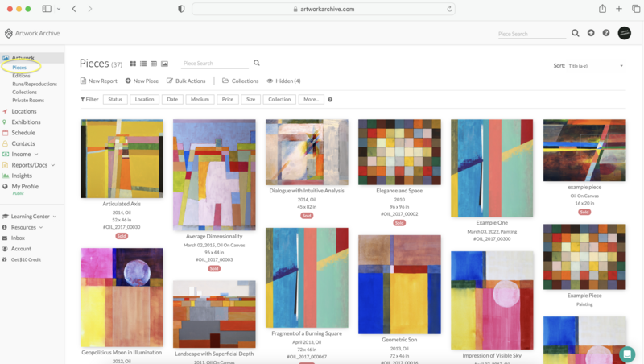This screenshot has height=364, width=644.
Task: Open the Collections toolbar button
Action: pos(241,81)
